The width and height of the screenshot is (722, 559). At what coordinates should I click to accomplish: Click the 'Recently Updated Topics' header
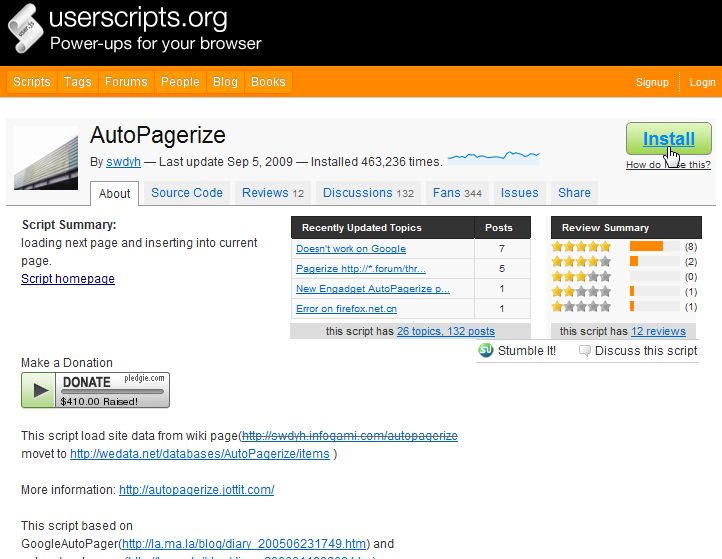point(361,228)
